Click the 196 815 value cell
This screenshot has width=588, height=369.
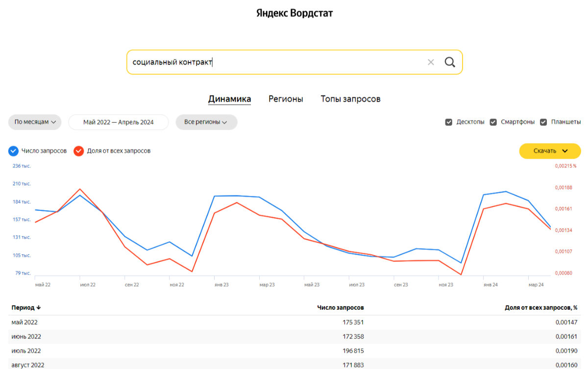(x=353, y=351)
